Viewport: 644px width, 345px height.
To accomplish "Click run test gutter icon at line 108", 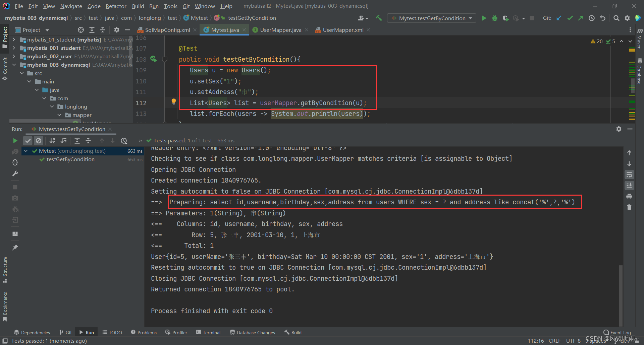I will click(x=153, y=59).
